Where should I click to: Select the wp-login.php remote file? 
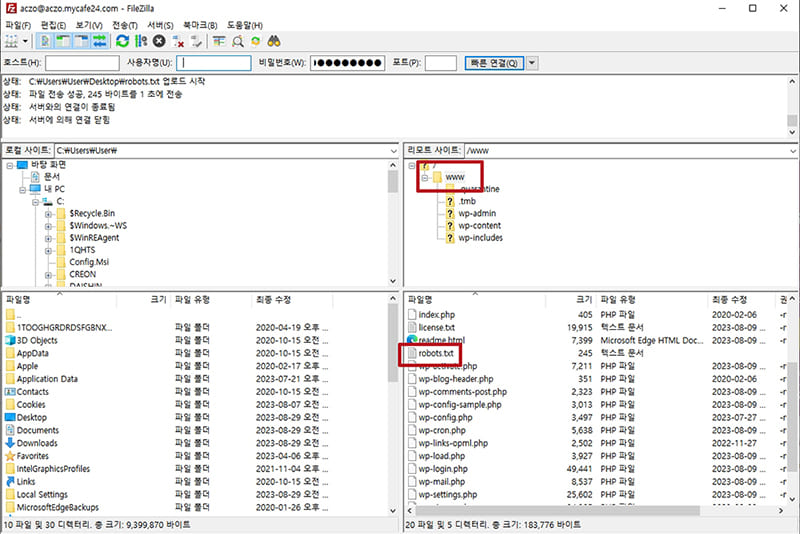tap(442, 469)
